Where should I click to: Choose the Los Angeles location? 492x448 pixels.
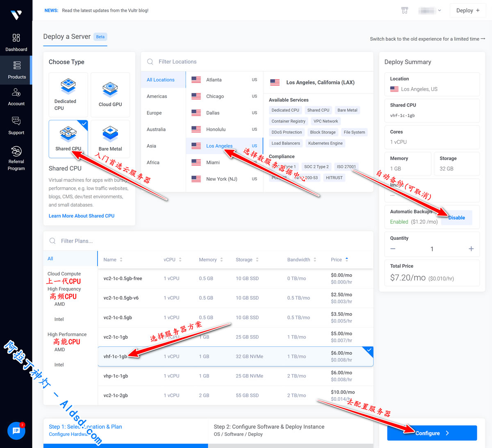coord(224,146)
